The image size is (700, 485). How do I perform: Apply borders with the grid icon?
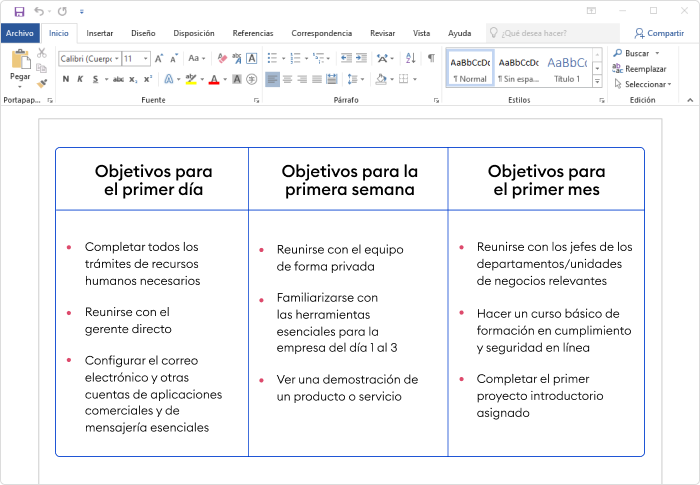click(404, 79)
